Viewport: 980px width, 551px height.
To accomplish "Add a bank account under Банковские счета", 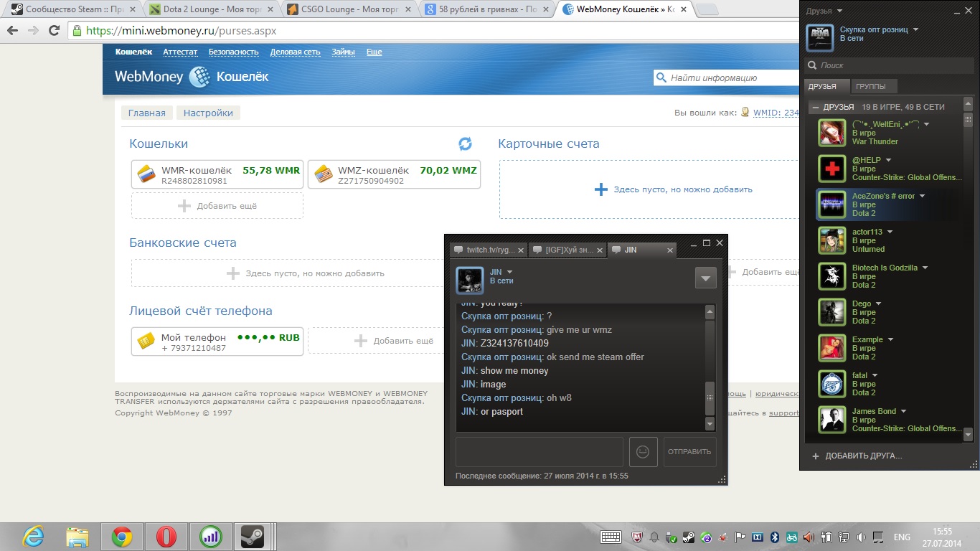I will (x=306, y=273).
